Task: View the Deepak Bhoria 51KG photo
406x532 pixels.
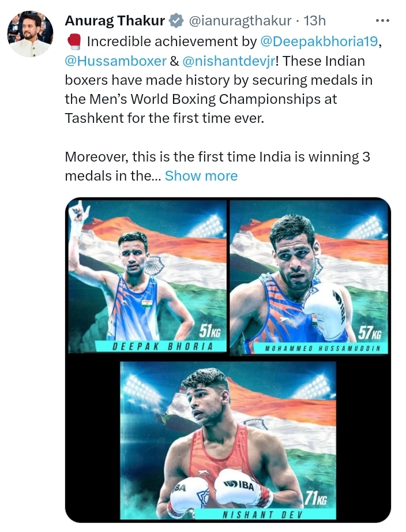Action: [x=148, y=276]
